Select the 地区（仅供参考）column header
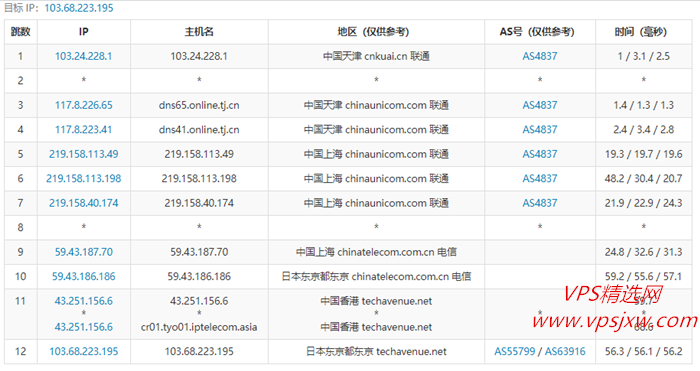The image size is (700, 371). (x=376, y=32)
